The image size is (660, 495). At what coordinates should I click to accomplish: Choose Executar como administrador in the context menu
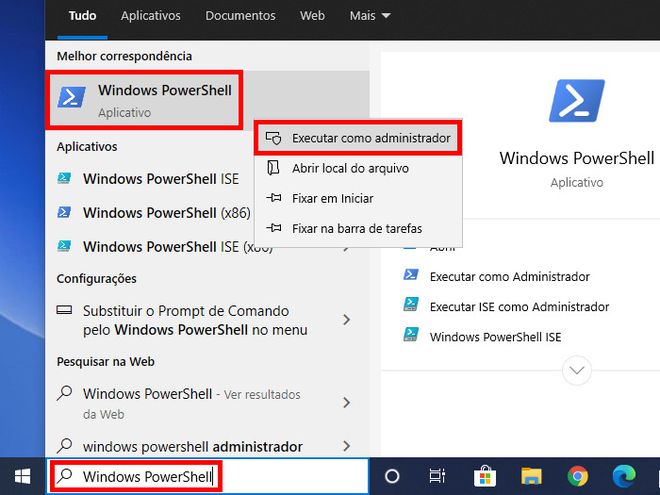[x=358, y=138]
